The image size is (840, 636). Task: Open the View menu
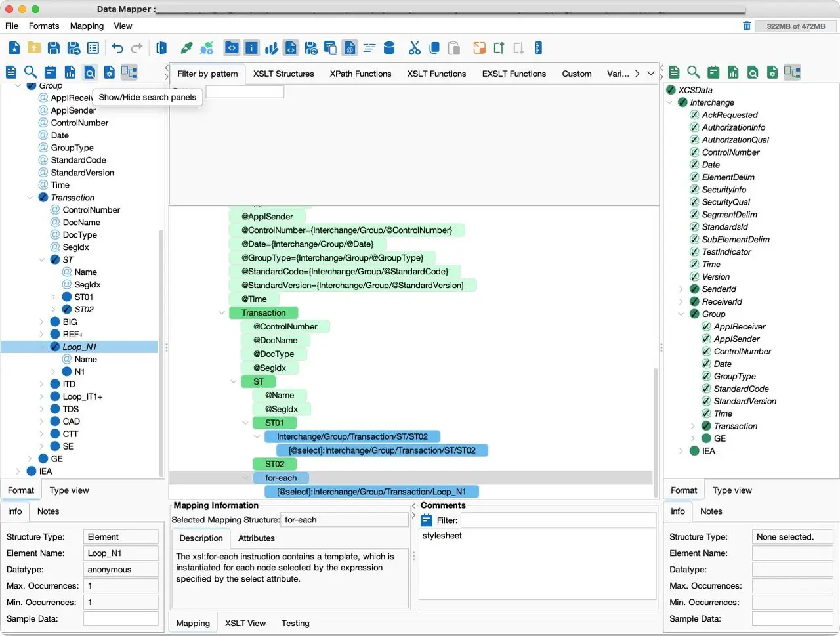click(123, 26)
